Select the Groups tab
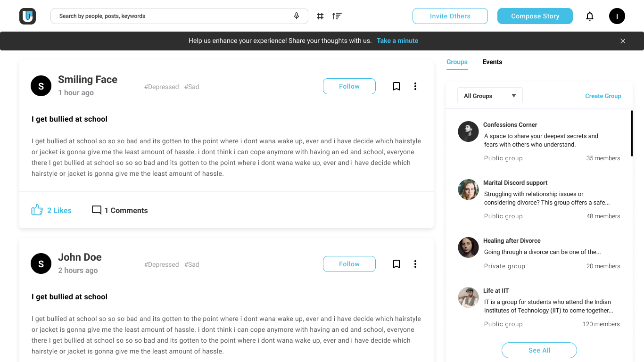This screenshot has height=362, width=644. [x=457, y=62]
